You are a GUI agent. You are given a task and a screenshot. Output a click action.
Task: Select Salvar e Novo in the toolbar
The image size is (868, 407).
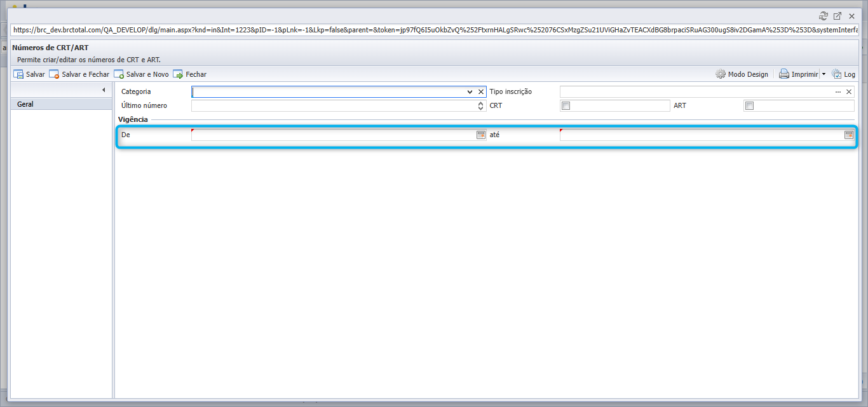coord(141,74)
